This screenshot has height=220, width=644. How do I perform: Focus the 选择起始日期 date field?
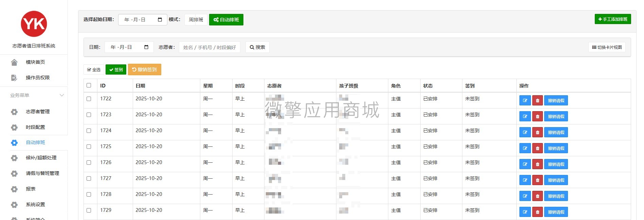(143, 20)
